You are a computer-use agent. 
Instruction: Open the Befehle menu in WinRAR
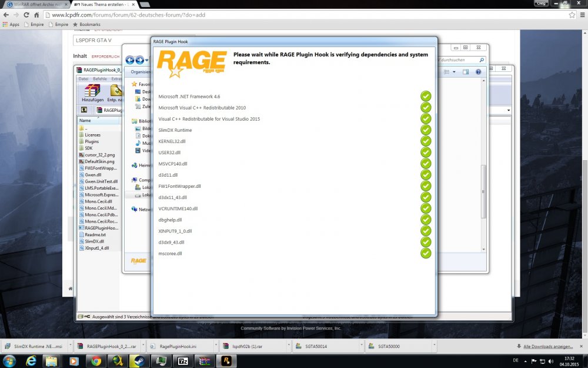coord(100,79)
